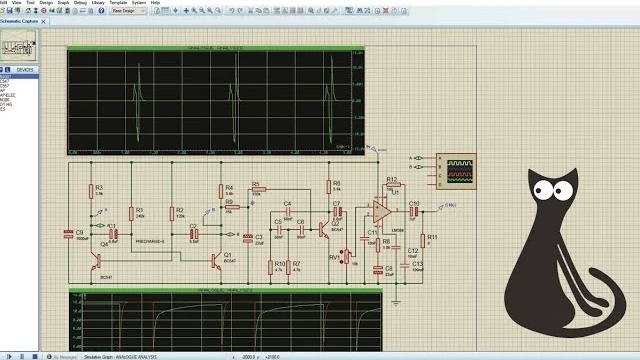This screenshot has width=640, height=360.
Task: Click the blue plus center-view icon
Action: tap(186, 11)
